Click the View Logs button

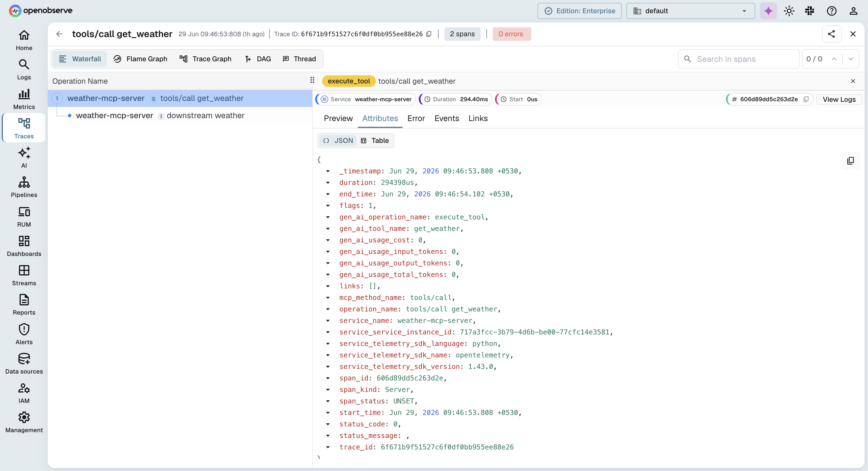(839, 99)
